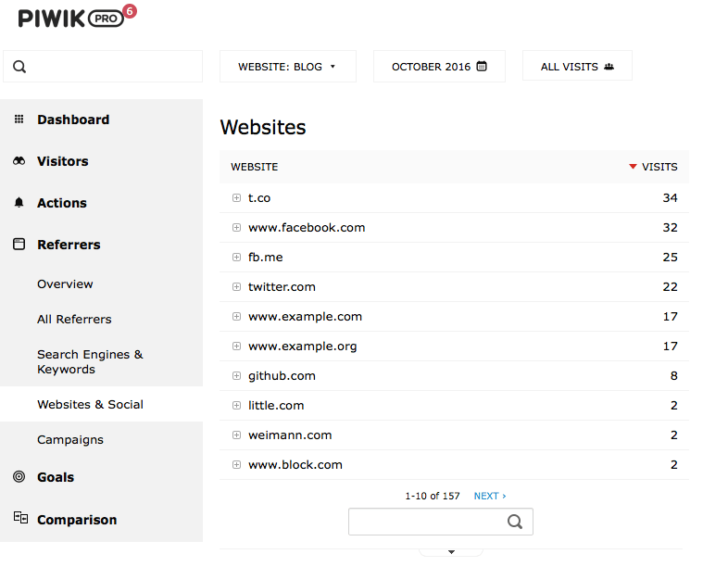Expand the github.com row
Screen dimensions: 728x567
(237, 376)
